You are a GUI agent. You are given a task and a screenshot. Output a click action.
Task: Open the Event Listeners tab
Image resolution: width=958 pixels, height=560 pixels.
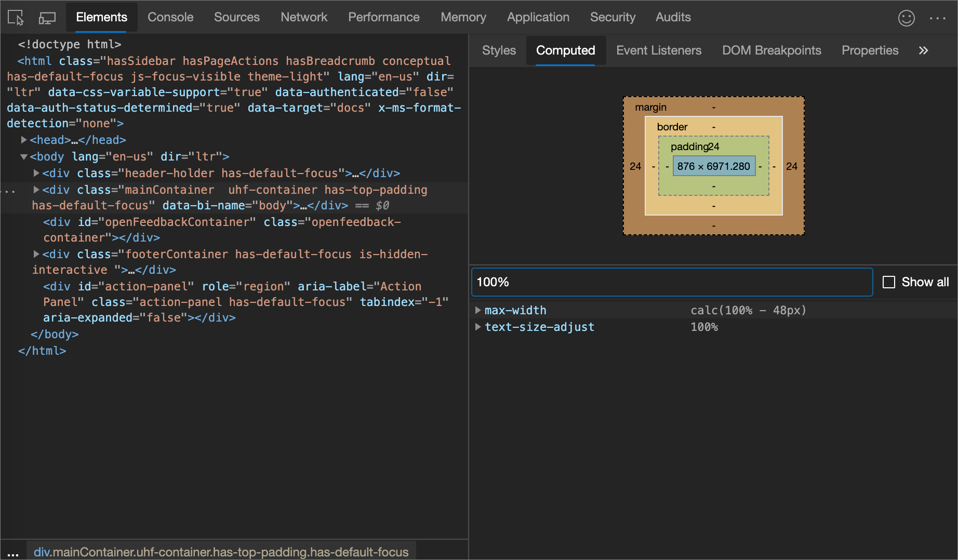point(658,50)
